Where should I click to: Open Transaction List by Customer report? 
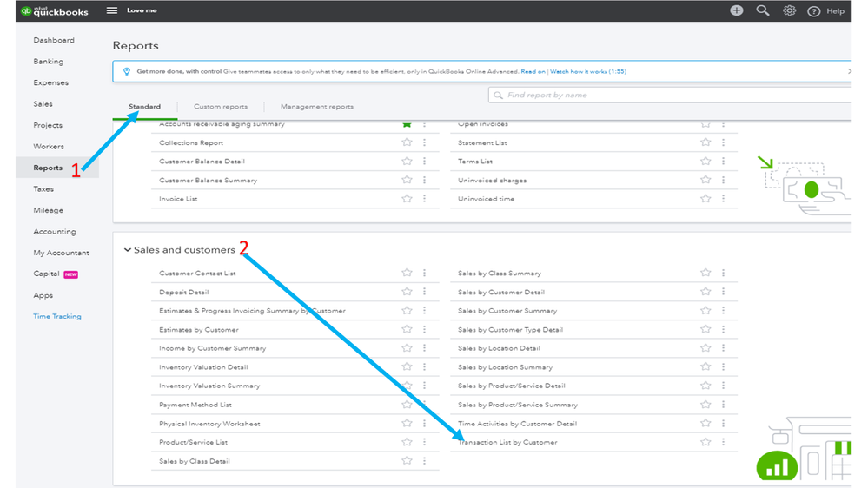pos(507,442)
